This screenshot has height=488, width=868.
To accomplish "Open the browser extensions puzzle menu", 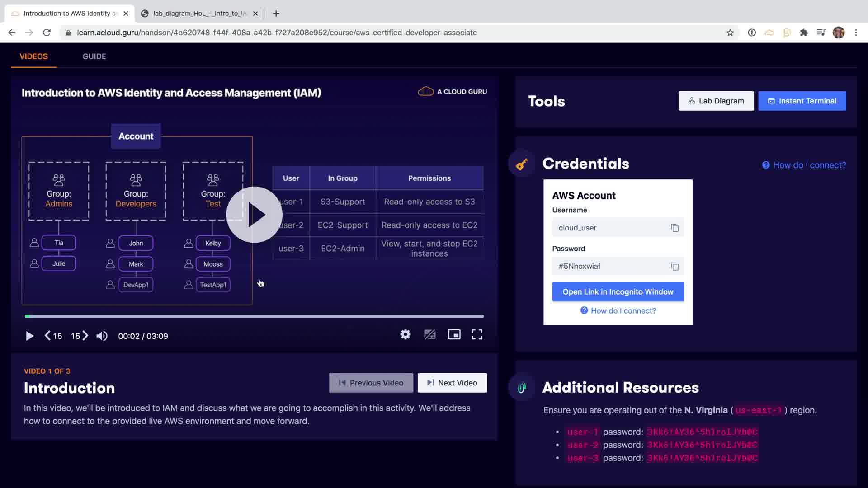I will (804, 33).
